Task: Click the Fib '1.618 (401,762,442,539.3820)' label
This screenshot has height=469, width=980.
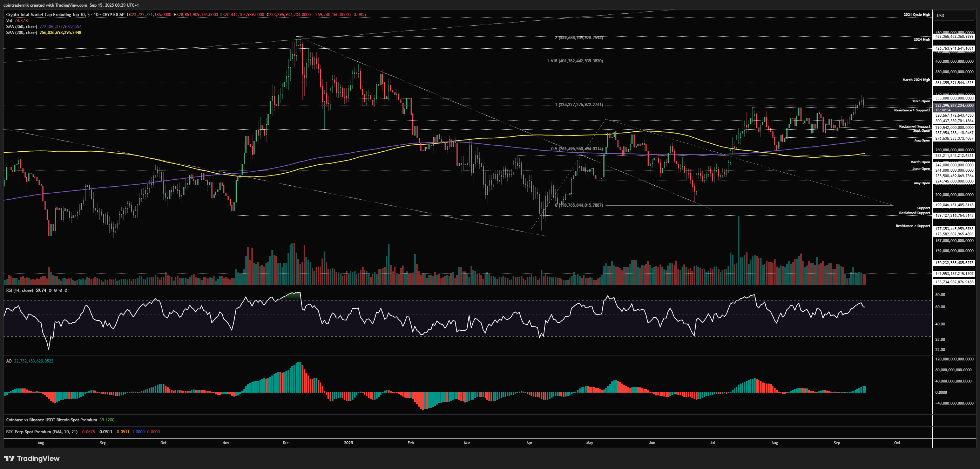Action: pos(575,61)
